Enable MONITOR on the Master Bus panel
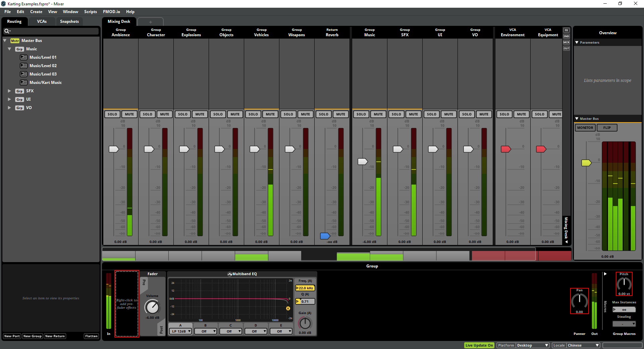Screen dimensions: 644x349 click(585, 128)
